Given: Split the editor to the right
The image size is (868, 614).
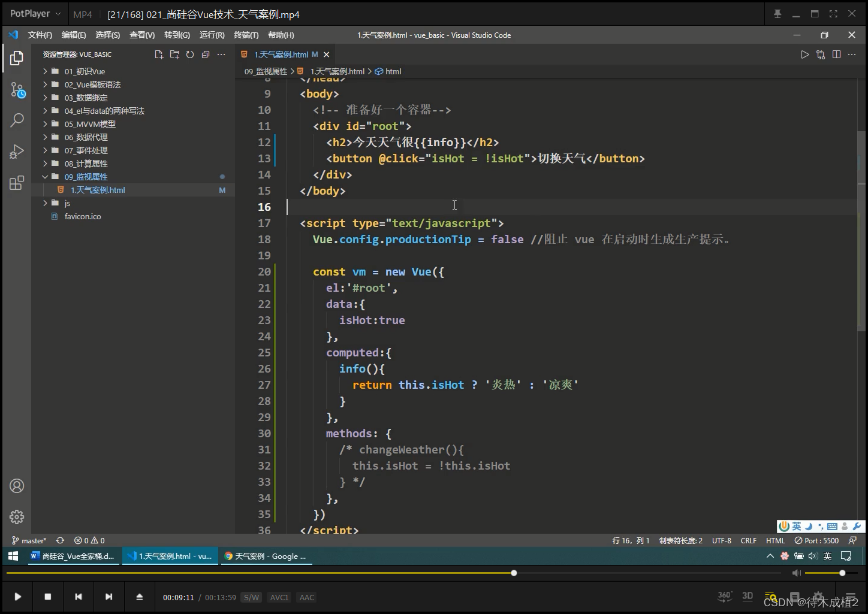Looking at the screenshot, I should tap(836, 55).
